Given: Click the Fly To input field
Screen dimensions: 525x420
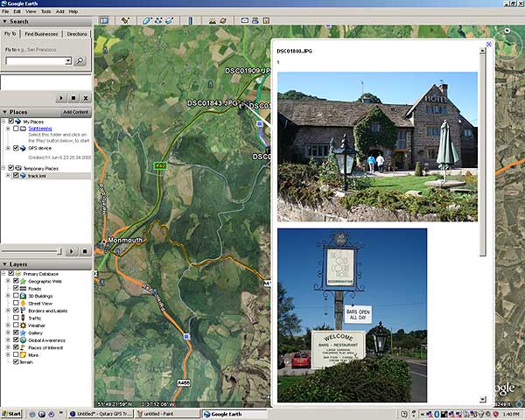Looking at the screenshot, I should (36, 61).
